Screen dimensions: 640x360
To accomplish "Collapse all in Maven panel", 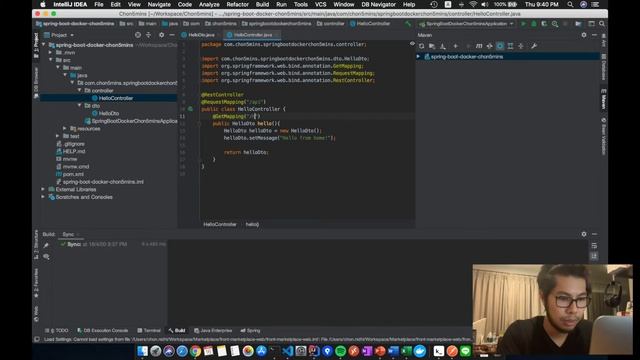I will tap(521, 46).
